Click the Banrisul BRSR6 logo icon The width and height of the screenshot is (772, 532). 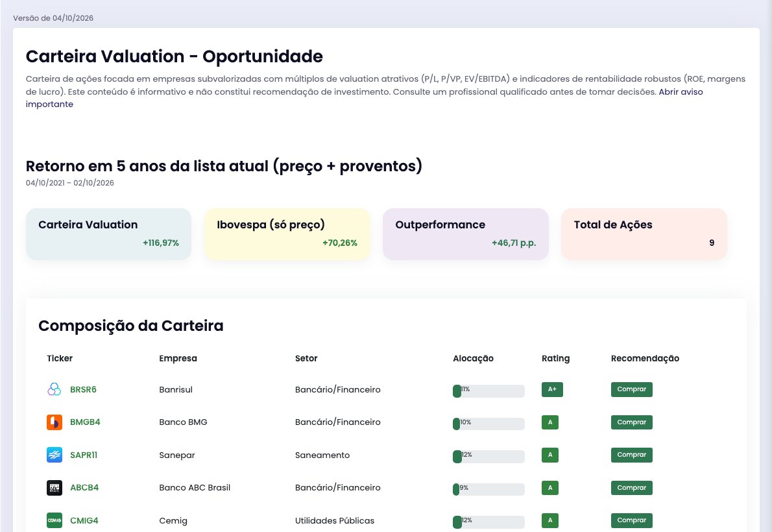coord(54,390)
